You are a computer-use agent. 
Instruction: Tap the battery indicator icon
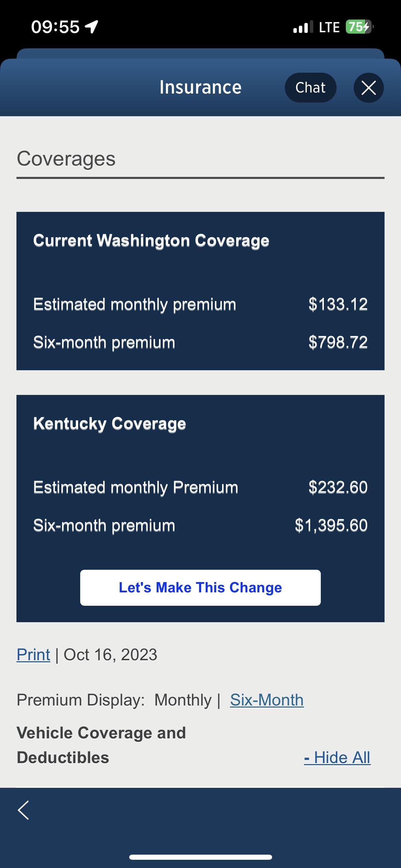(x=359, y=27)
